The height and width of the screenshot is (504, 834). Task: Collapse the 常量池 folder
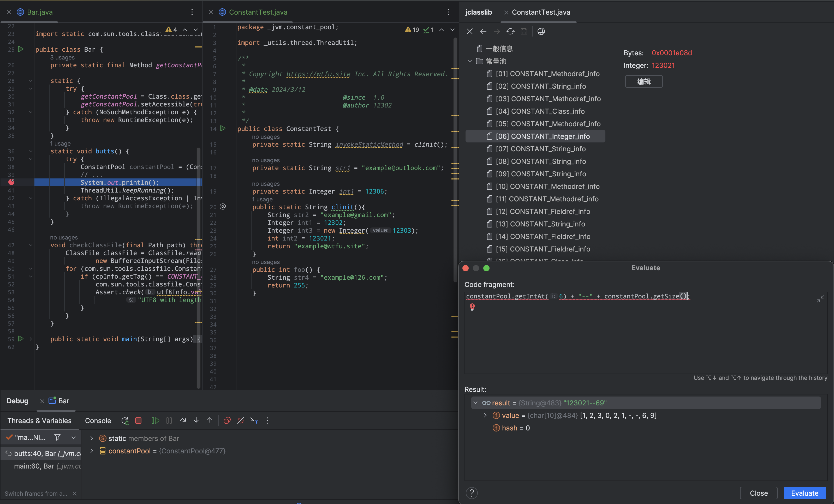coord(469,61)
